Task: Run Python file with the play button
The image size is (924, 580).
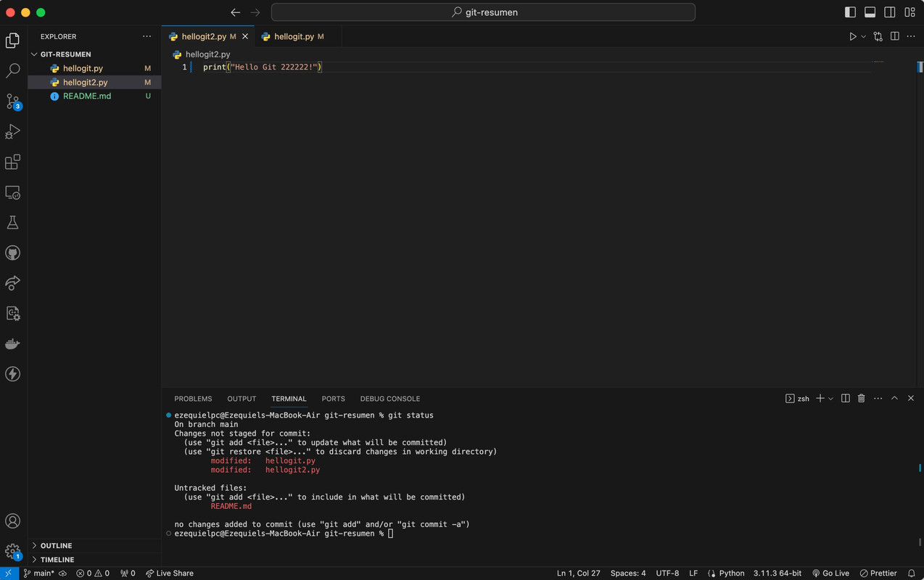Action: [853, 36]
